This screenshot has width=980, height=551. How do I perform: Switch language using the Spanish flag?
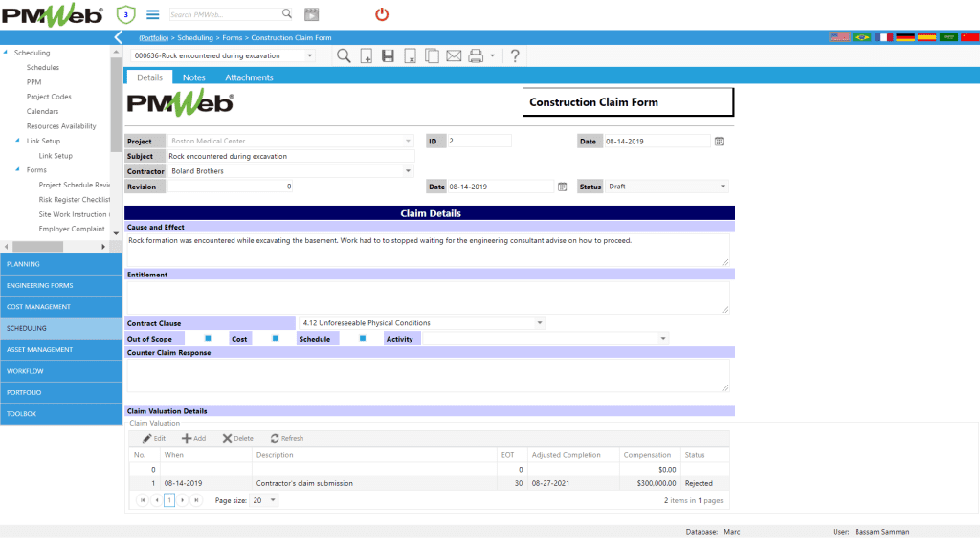coord(926,37)
